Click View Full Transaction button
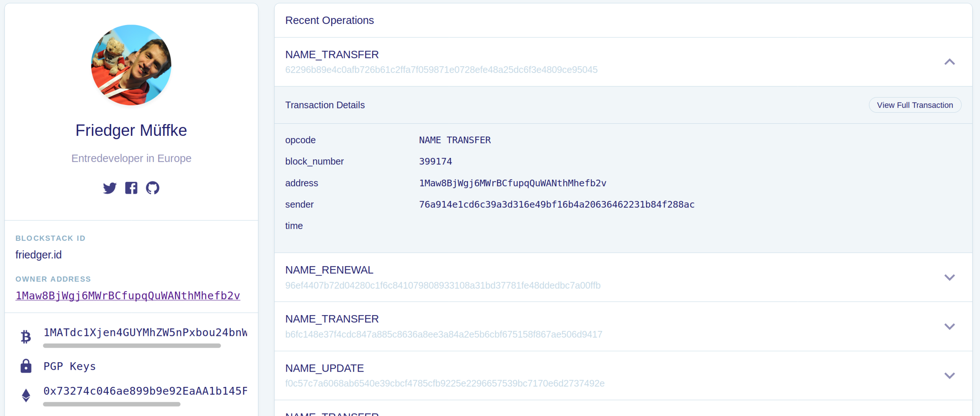Viewport: 980px width, 416px height. click(x=915, y=105)
